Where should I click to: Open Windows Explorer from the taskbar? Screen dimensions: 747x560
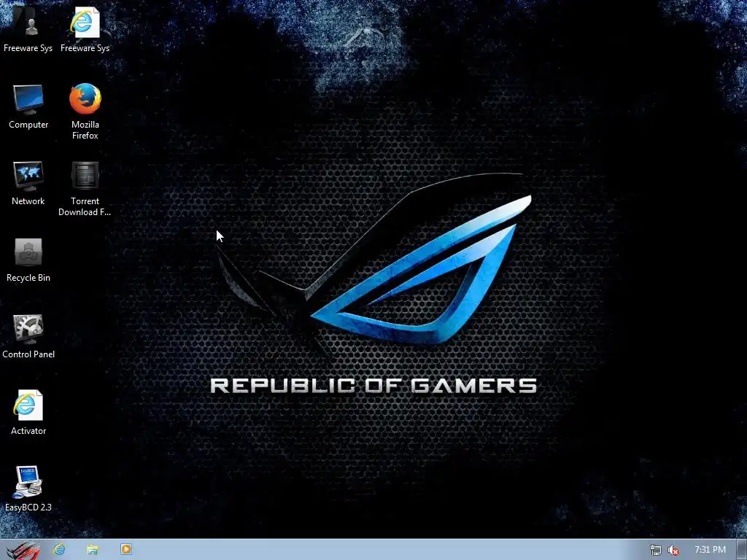[x=93, y=550]
